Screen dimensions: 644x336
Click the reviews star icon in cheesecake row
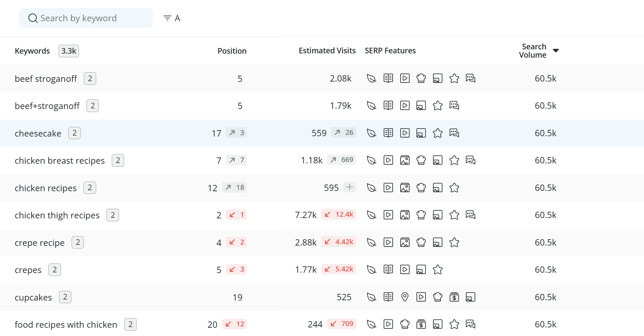click(x=438, y=133)
